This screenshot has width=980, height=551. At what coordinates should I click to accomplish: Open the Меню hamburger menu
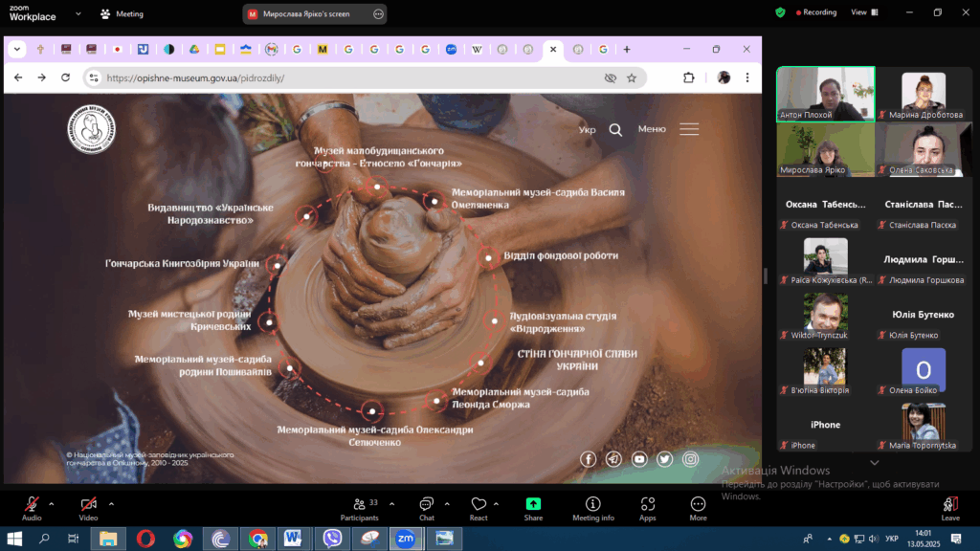689,129
